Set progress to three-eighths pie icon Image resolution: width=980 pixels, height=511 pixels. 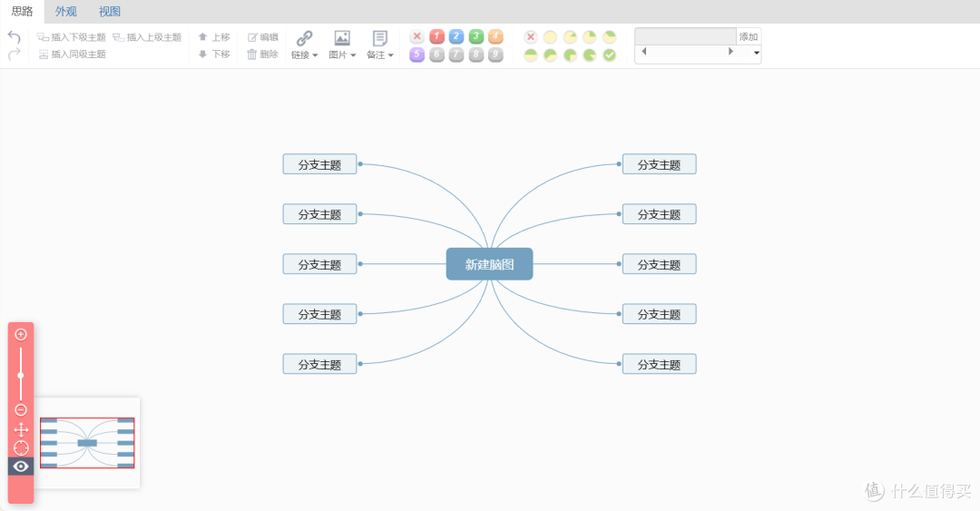coord(610,37)
